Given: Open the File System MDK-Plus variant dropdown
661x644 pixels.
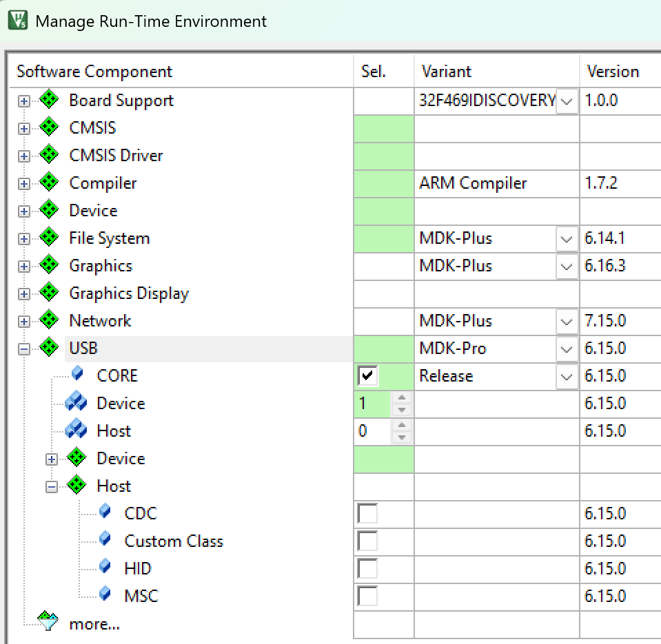Looking at the screenshot, I should coord(567,239).
